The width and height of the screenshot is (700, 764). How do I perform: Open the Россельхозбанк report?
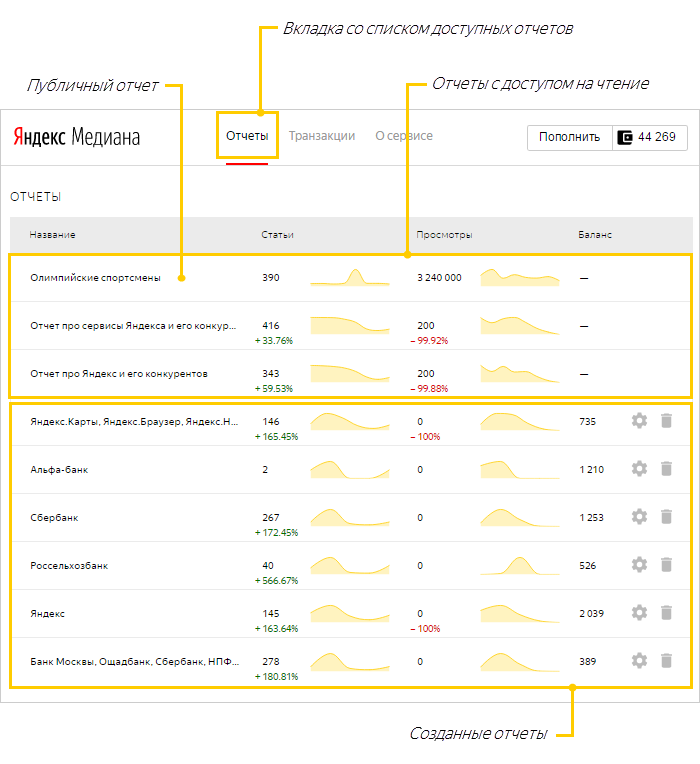[69, 566]
